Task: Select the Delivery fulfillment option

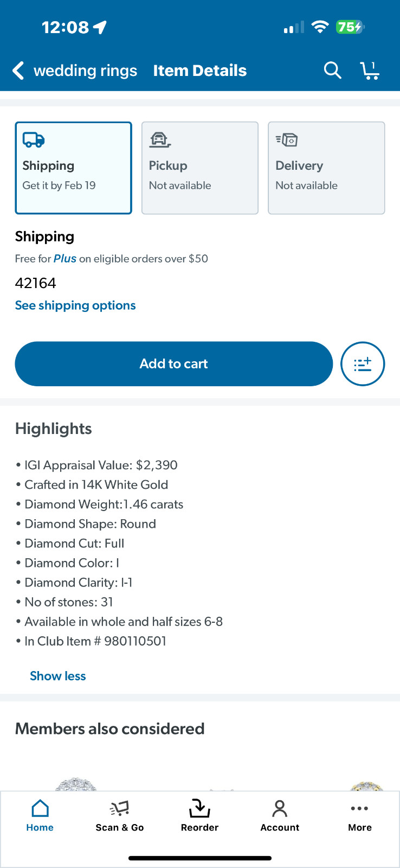Action: pos(326,168)
